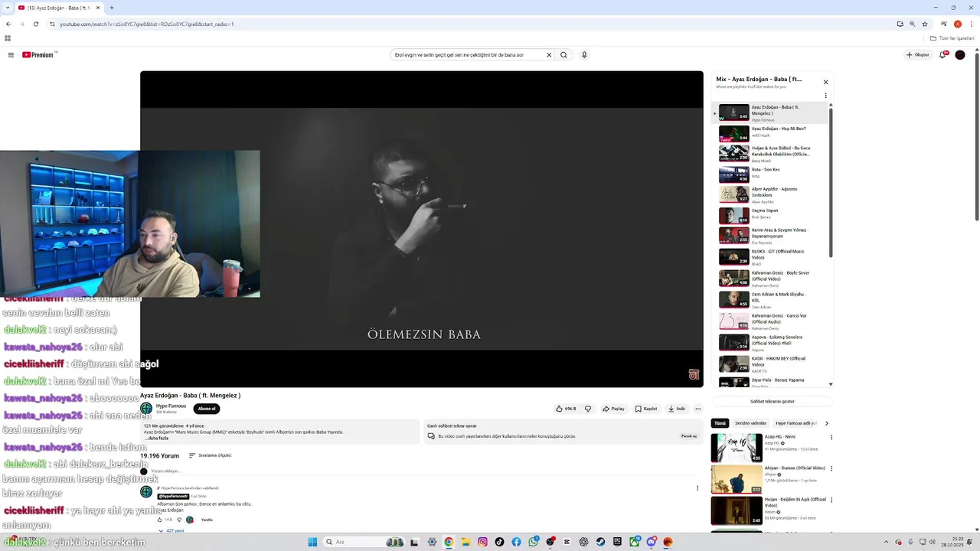Click the YouTube search input field
Viewport: 980px width, 551px height.
click(467, 55)
